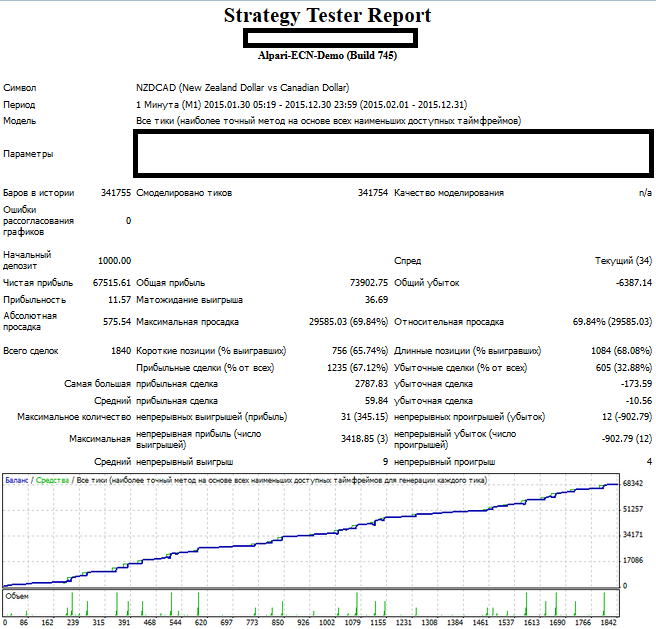Click the Баланс legend in chart

pyautogui.click(x=17, y=480)
